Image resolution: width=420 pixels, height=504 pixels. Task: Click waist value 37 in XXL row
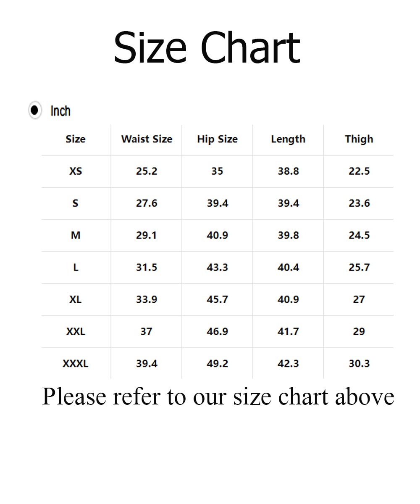[x=147, y=331]
